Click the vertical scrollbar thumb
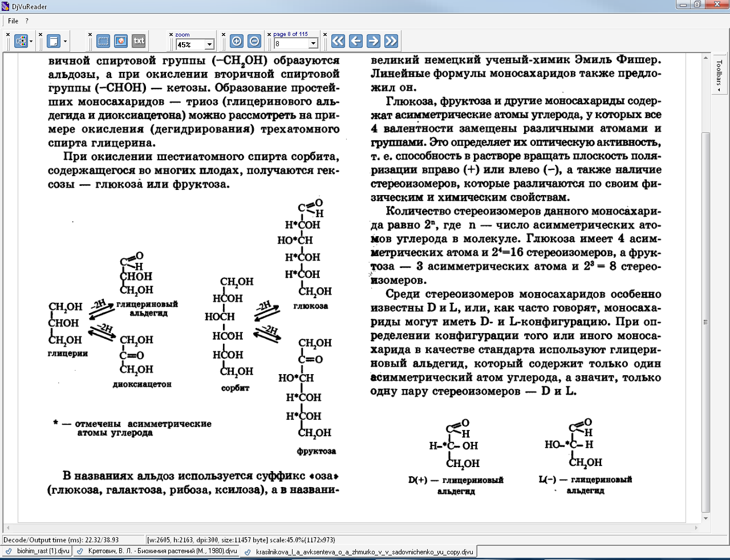This screenshot has width=730, height=560. (706, 322)
